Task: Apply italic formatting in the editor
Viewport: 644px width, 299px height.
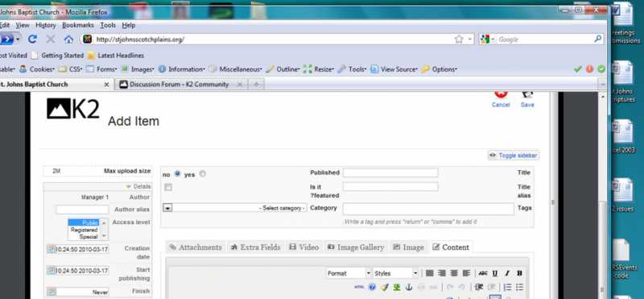Action: (x=507, y=273)
